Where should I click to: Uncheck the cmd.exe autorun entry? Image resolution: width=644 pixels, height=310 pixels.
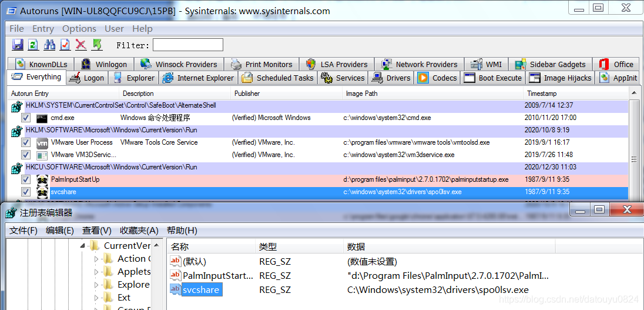point(26,118)
